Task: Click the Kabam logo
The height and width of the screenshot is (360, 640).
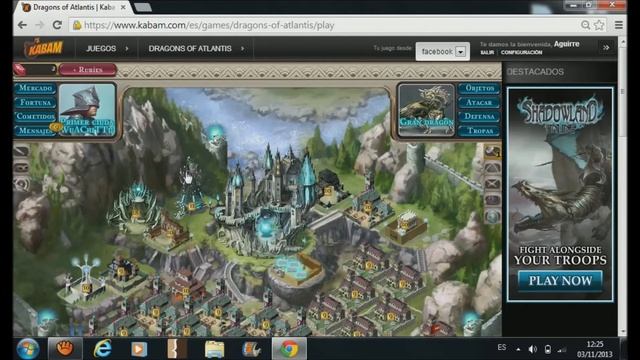Action: (44, 49)
